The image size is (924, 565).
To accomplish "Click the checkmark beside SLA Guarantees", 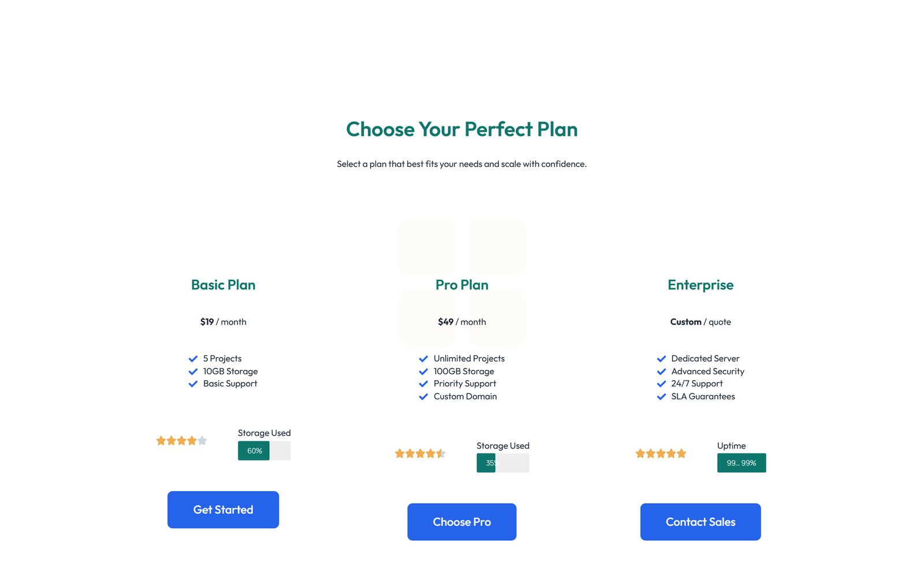I will click(661, 396).
